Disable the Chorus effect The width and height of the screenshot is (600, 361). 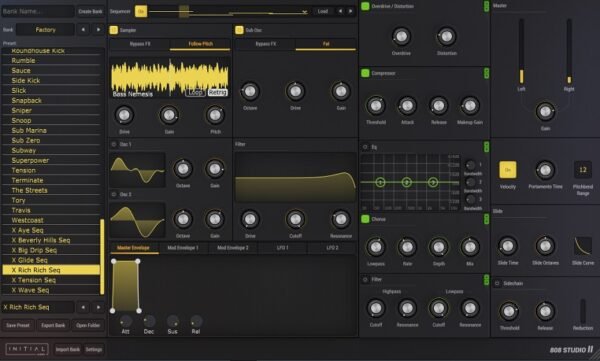pyautogui.click(x=365, y=219)
